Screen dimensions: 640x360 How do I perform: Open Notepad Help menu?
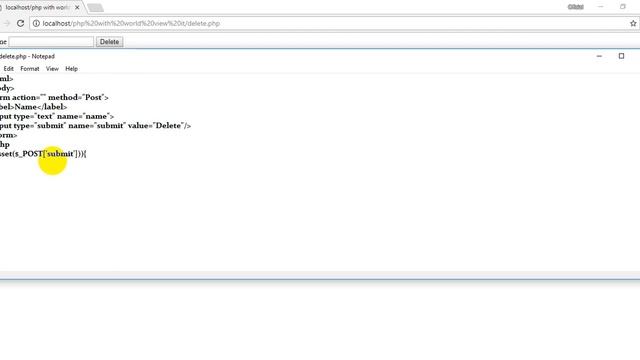[x=71, y=69]
